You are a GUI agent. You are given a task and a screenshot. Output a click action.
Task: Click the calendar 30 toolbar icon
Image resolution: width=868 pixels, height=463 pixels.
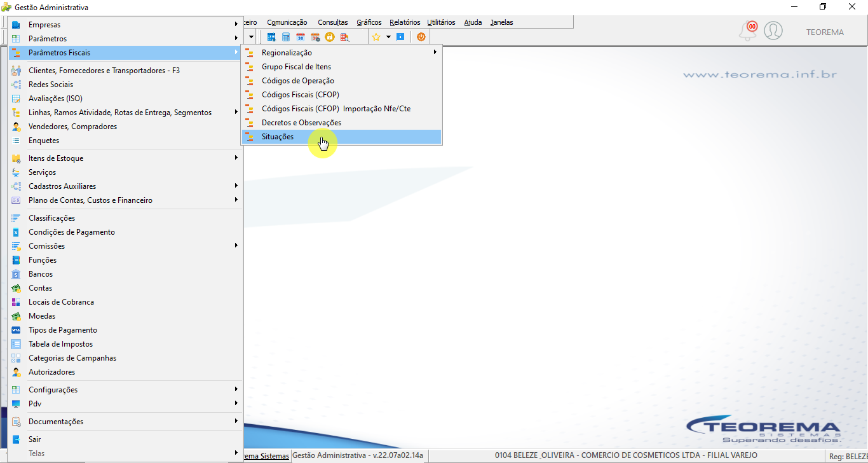pyautogui.click(x=301, y=37)
